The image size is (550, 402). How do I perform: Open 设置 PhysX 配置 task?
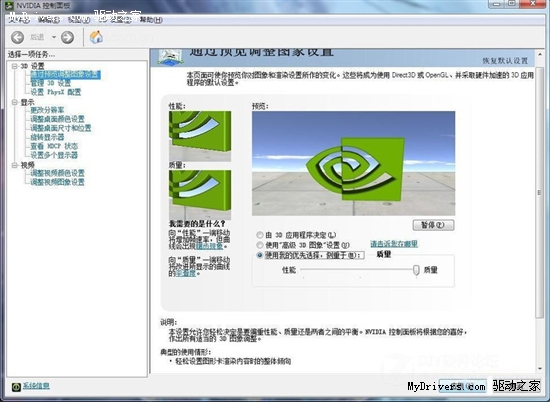[x=55, y=92]
